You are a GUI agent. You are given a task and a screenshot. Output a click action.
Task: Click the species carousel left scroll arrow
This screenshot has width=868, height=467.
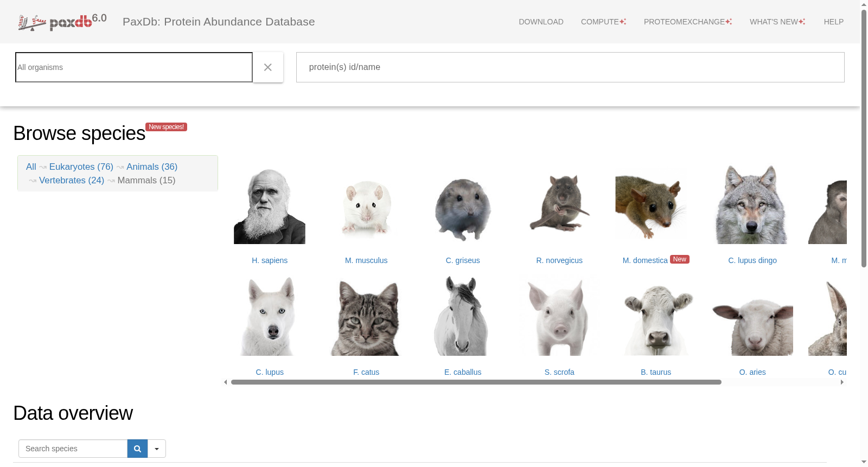[x=226, y=382]
